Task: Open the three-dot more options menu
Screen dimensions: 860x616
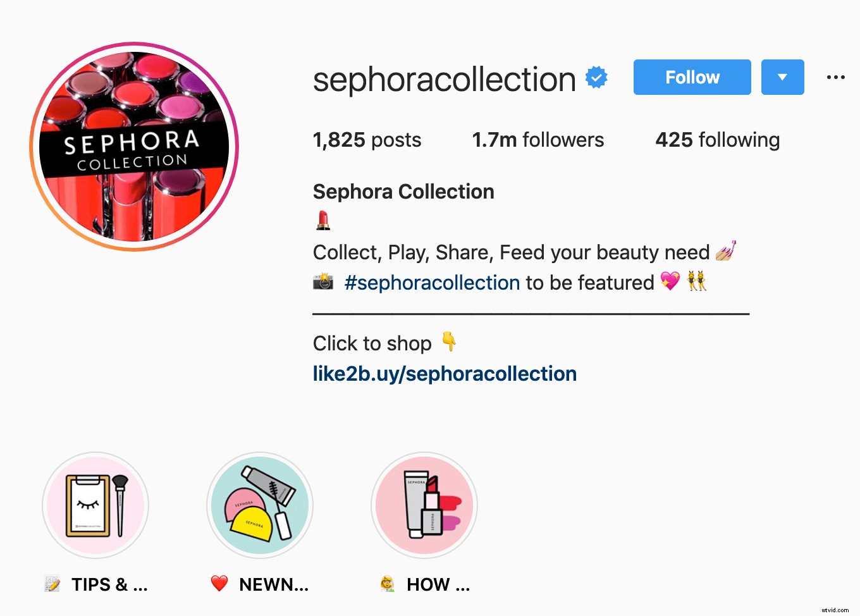Action: 835,77
